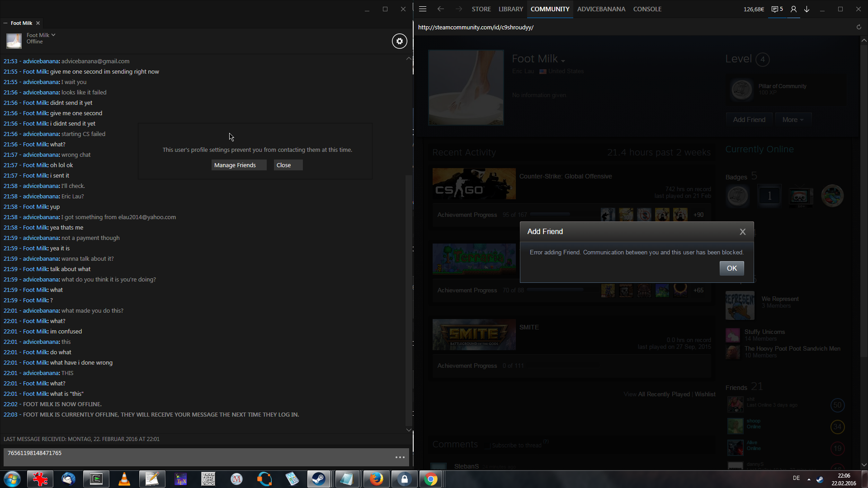
Task: Open the STORE tab
Action: pos(481,9)
